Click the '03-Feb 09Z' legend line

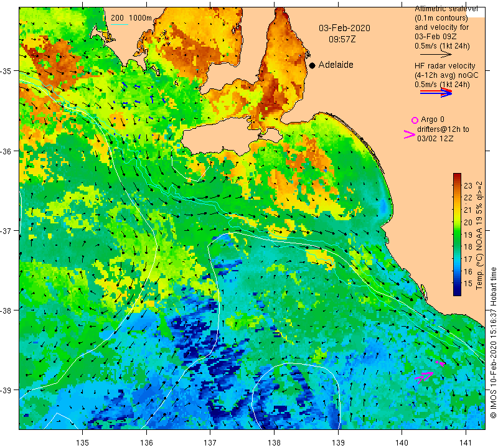[436, 37]
